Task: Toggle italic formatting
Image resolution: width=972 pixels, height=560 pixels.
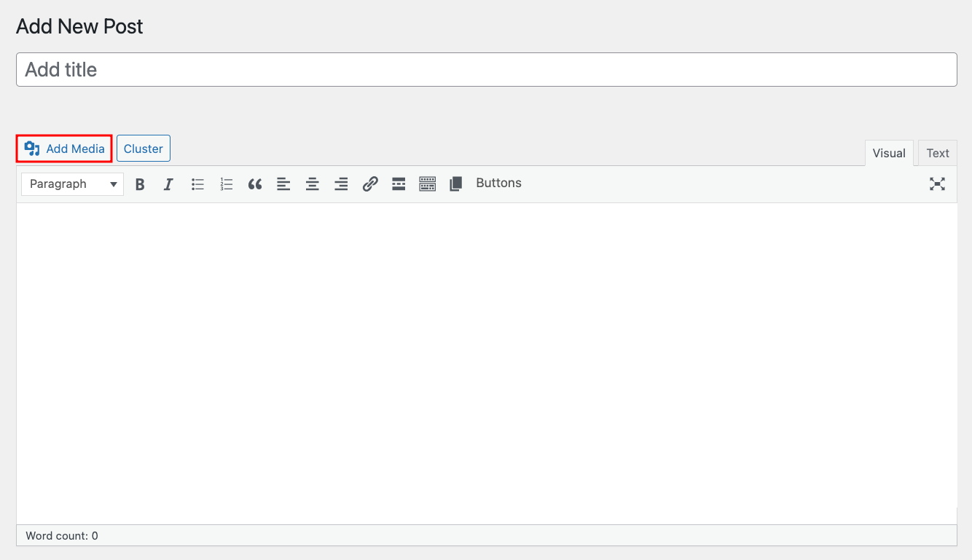Action: tap(168, 184)
